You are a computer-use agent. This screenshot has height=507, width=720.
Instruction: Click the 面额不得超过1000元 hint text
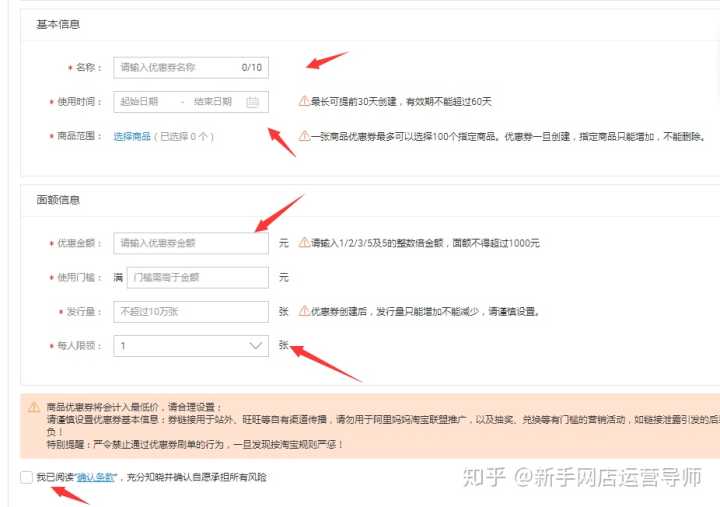click(x=496, y=243)
